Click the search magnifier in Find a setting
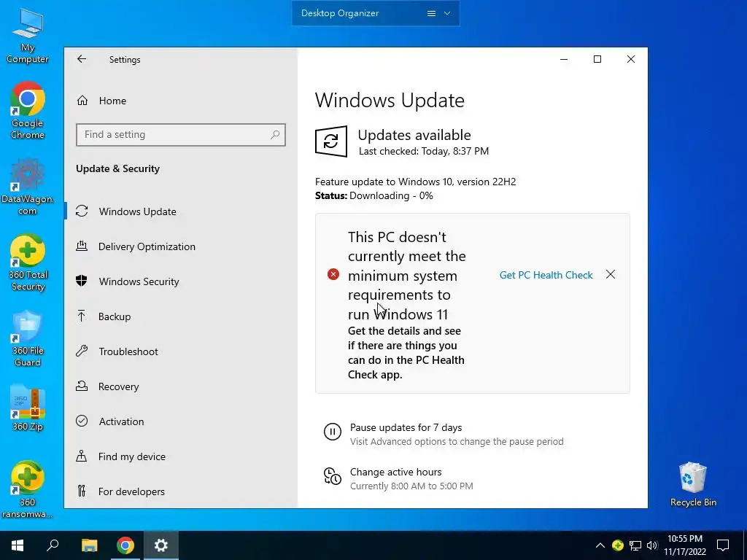747x560 pixels. coord(275,135)
